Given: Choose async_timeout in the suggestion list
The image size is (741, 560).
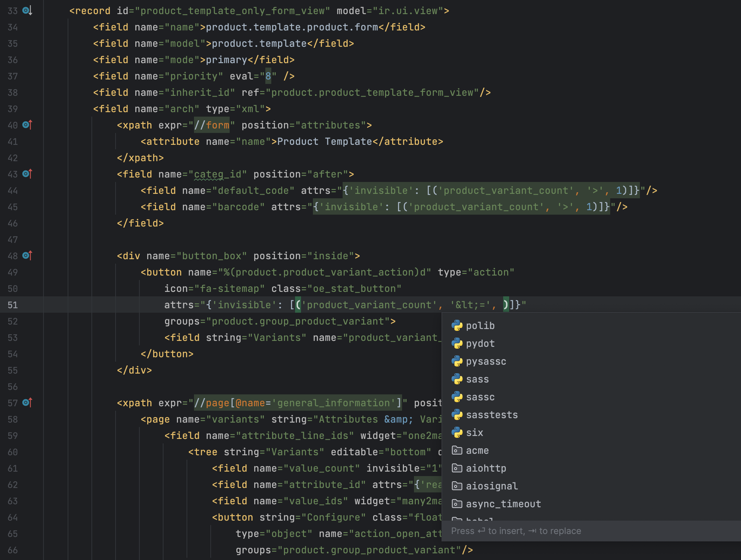Looking at the screenshot, I should 503,504.
